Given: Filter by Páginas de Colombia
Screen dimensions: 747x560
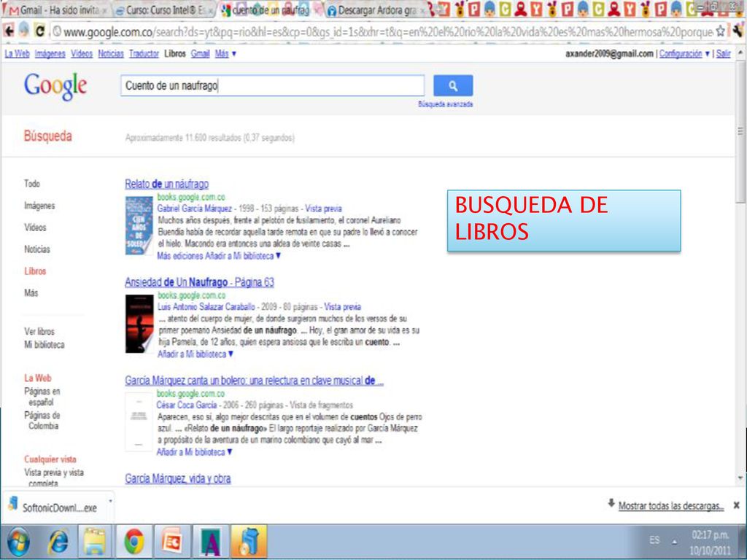Looking at the screenshot, I should coord(42,421).
